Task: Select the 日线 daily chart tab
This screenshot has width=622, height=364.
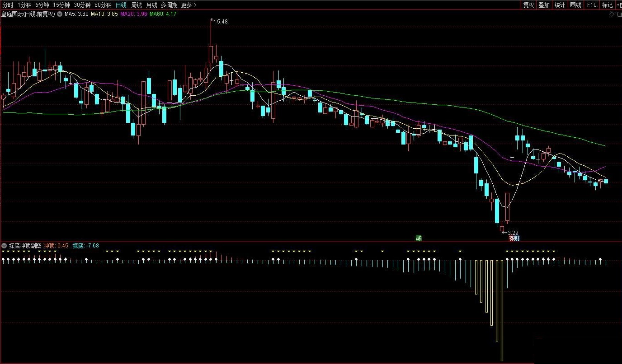Action: click(121, 5)
